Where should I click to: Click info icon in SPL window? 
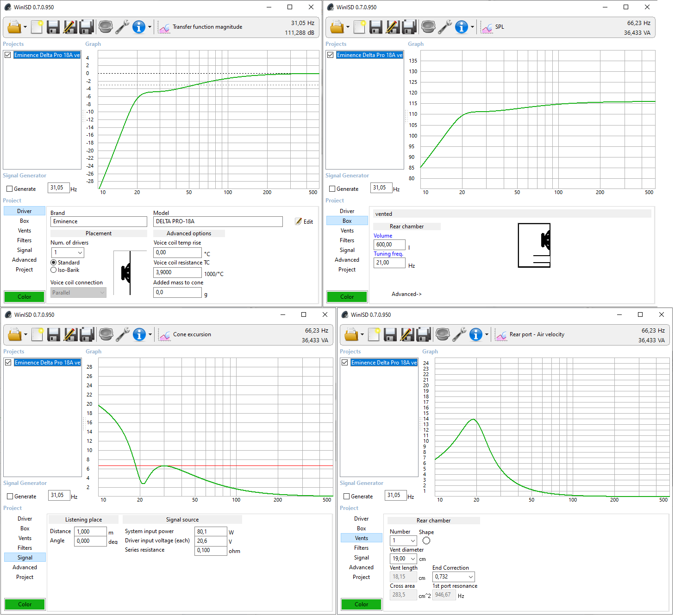coord(462,27)
